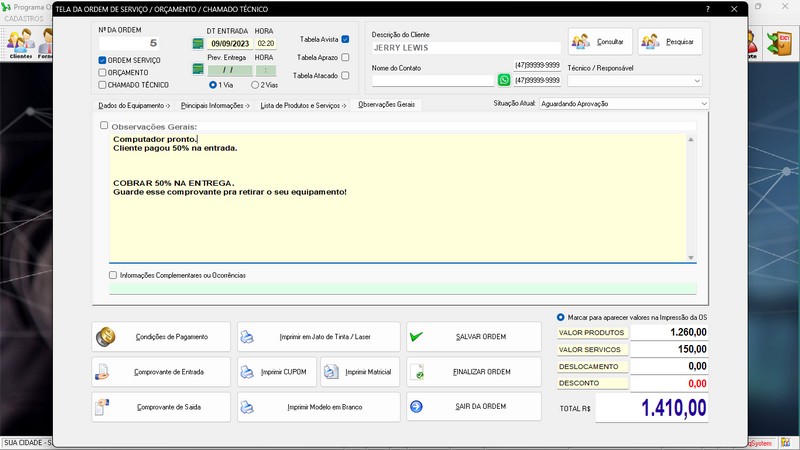Click Imprimir CUPOM
Screen dimensions: 800x450
(x=277, y=372)
